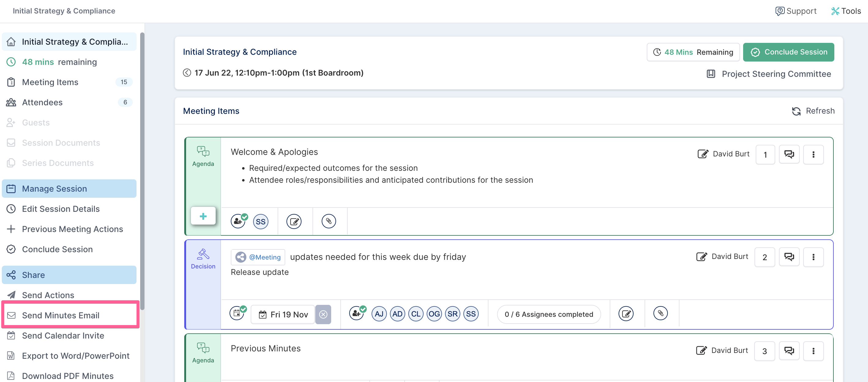Click the Welcome & Apologies item title
Viewport: 868px width, 382px height.
[x=274, y=152]
